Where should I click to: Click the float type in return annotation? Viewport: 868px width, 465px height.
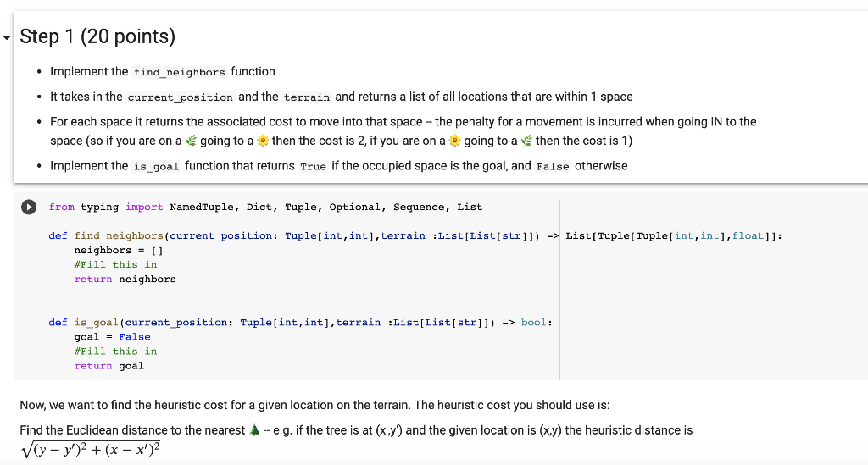pos(748,235)
